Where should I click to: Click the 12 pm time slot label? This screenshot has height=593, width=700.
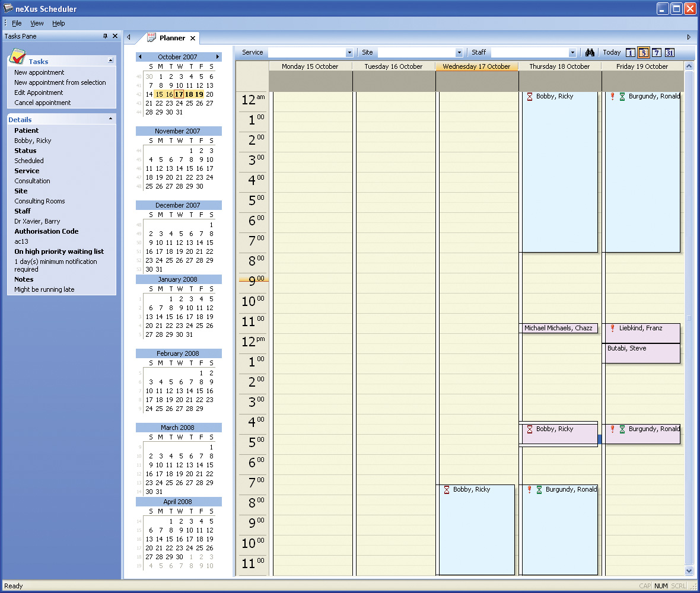tap(253, 342)
